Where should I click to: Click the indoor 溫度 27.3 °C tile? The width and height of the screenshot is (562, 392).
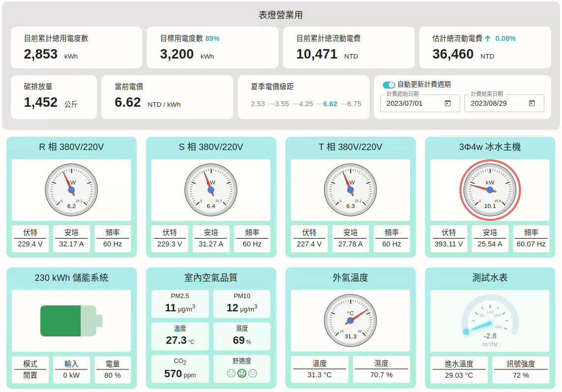tap(180, 336)
